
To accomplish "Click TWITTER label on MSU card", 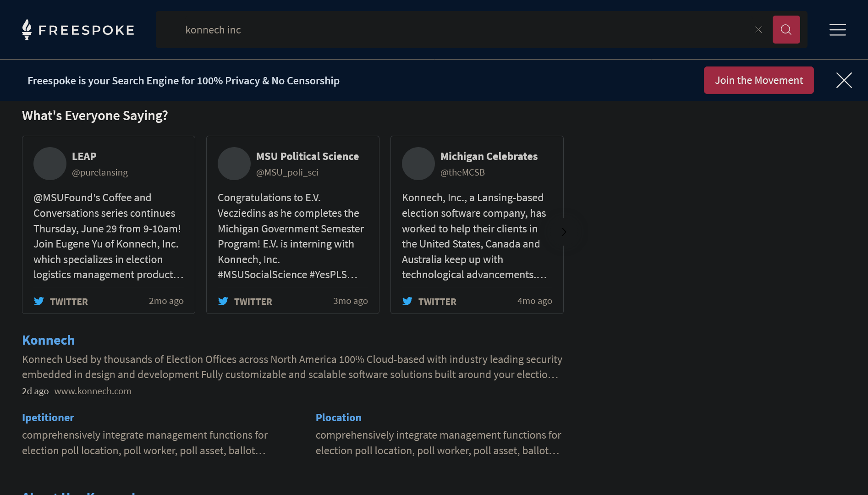I will point(253,302).
